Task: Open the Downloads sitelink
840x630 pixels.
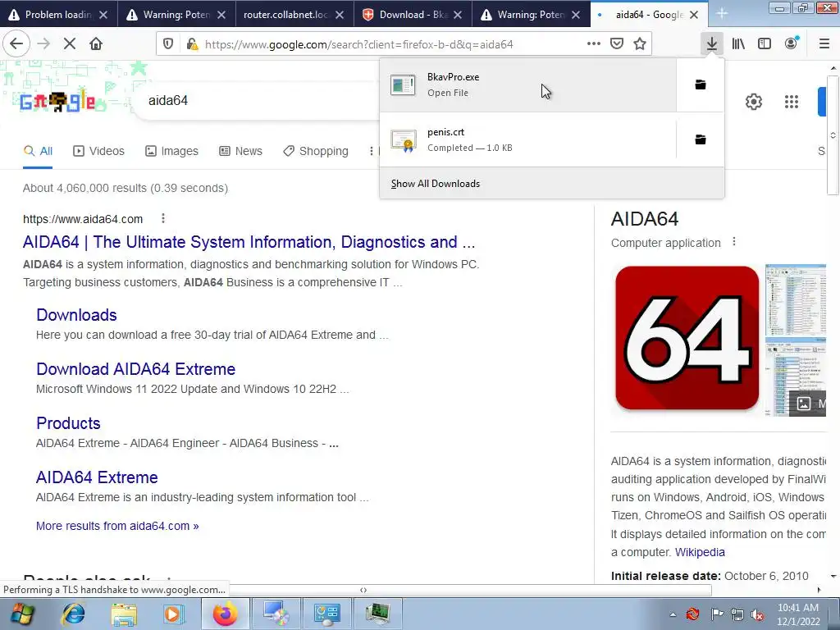Action: point(76,315)
